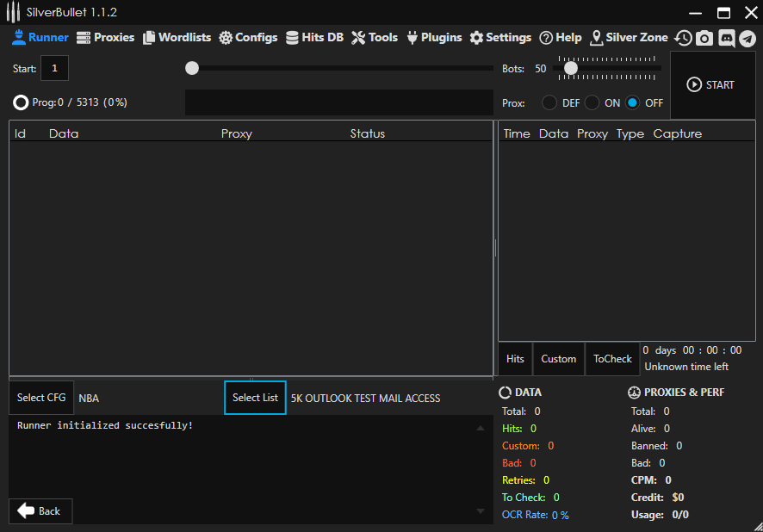Open the Configs manager
Image resolution: width=763 pixels, height=532 pixels.
[248, 38]
